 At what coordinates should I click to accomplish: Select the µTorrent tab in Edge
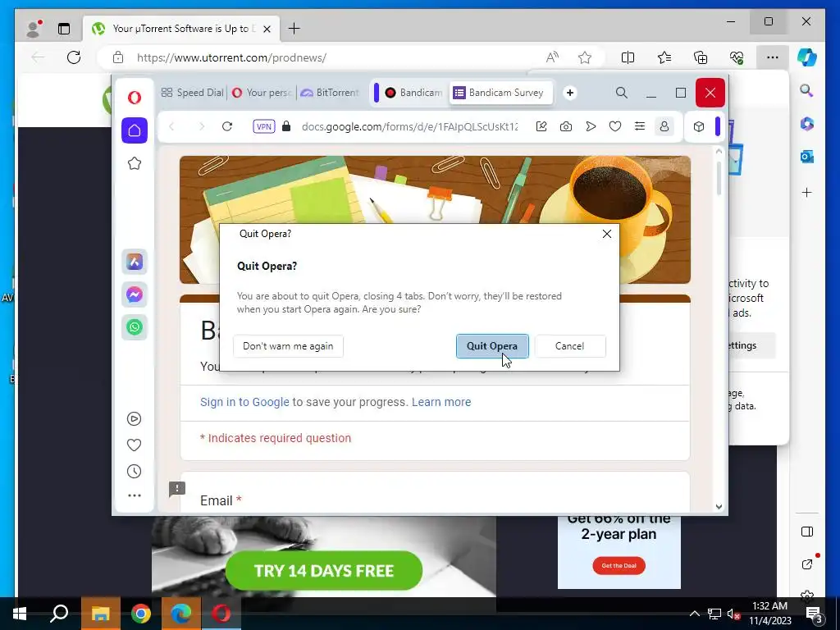point(181,29)
